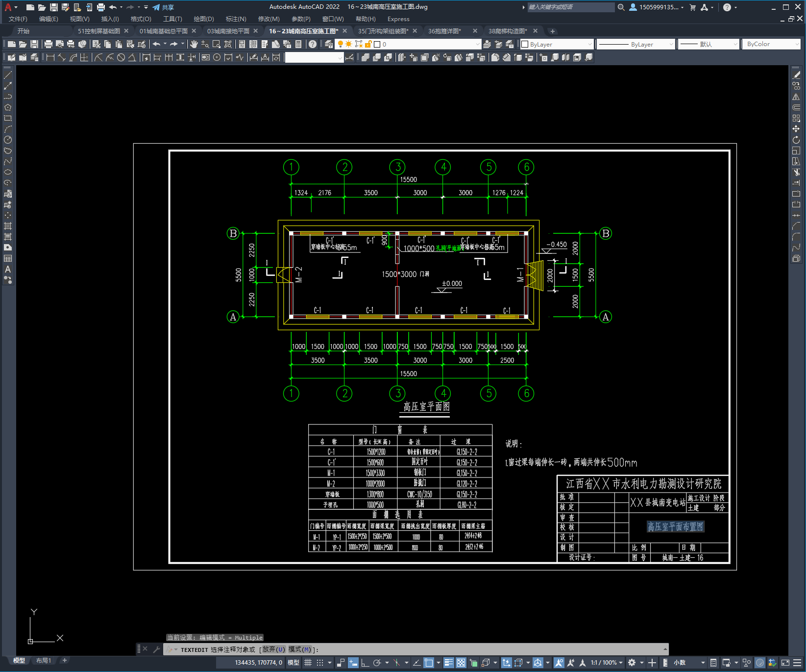The width and height of the screenshot is (806, 672).
Task: Switch to the 03城南接地平面 drawing tab
Action: [228, 31]
